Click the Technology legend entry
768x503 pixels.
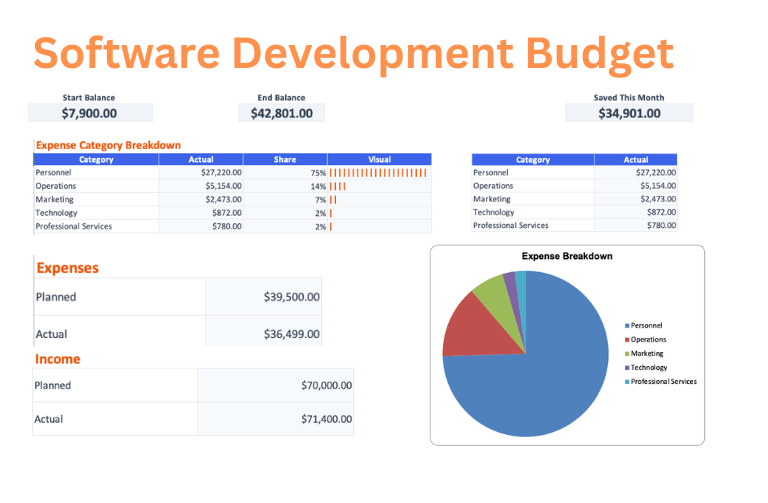pos(646,367)
